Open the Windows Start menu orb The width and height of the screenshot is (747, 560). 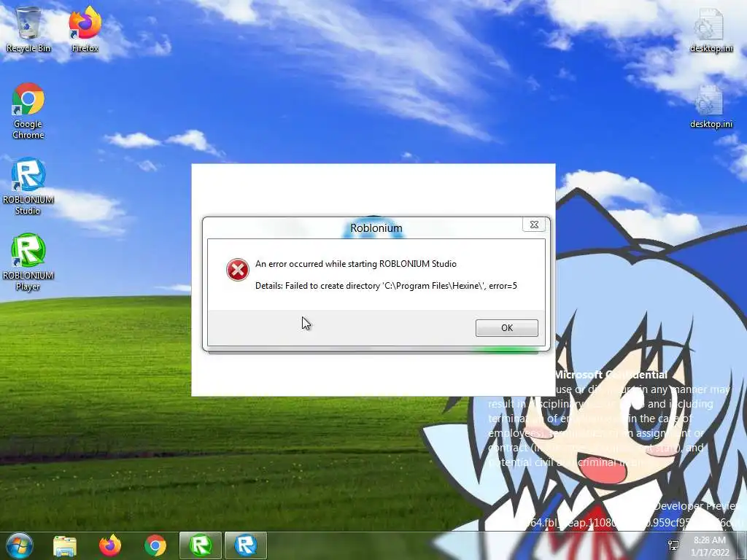click(20, 545)
